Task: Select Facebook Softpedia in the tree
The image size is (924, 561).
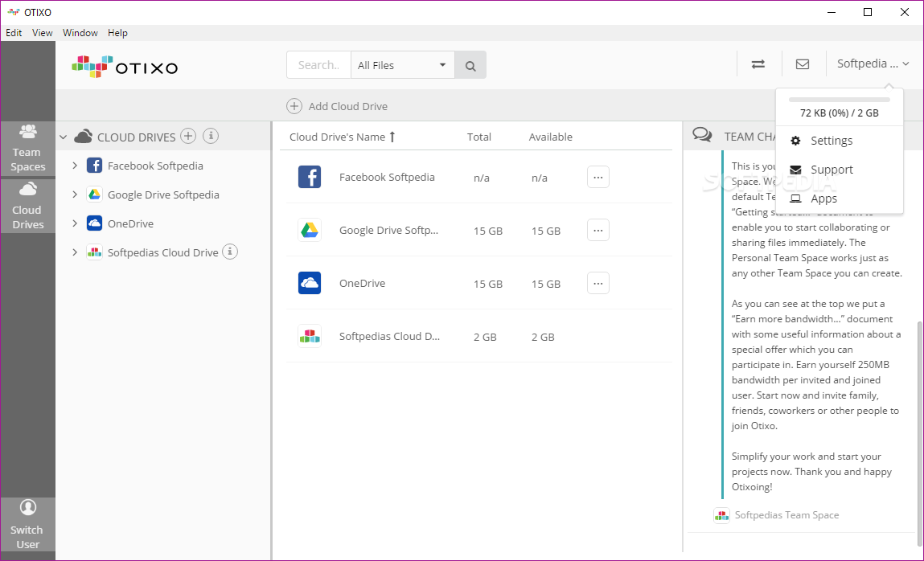Action: pyautogui.click(x=155, y=166)
